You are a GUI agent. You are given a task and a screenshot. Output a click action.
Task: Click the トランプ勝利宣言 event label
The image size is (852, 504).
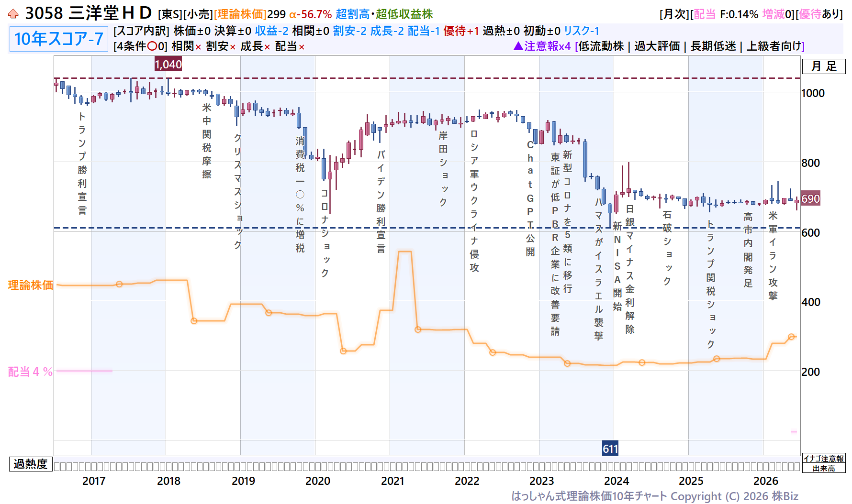tap(82, 163)
